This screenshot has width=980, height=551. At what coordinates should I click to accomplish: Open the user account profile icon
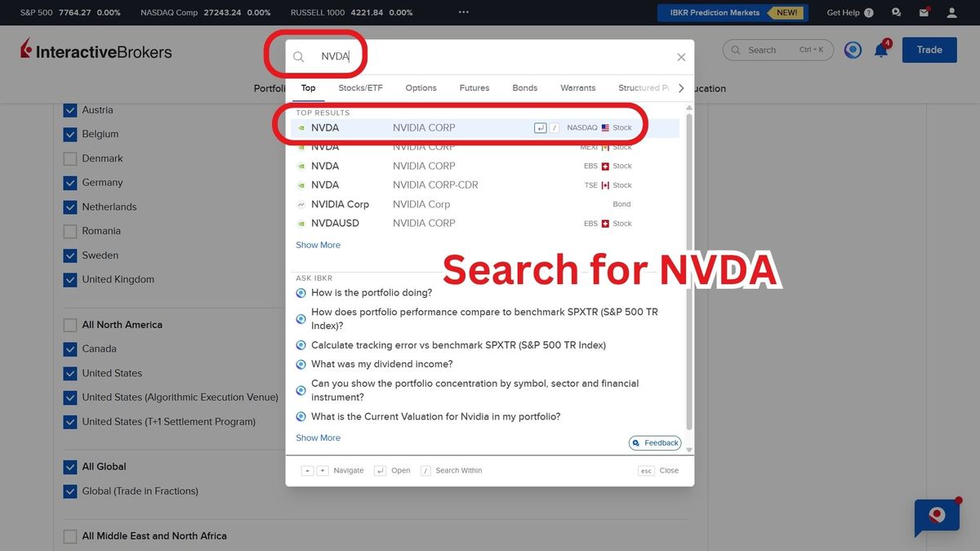pos(951,13)
